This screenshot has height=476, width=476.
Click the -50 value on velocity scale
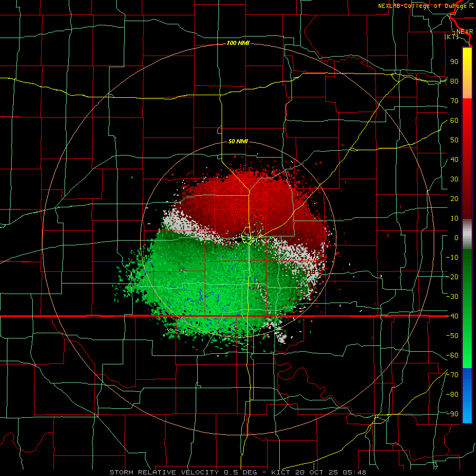coord(452,336)
